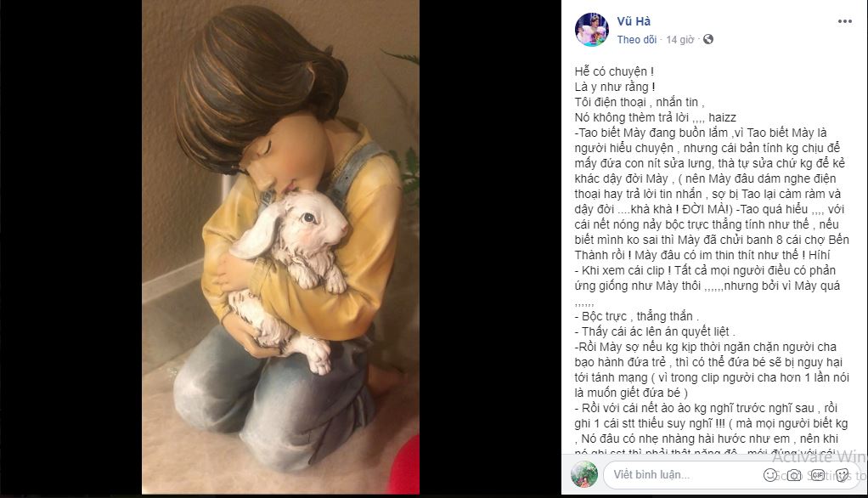The height and width of the screenshot is (498, 868).
Task: Open Vũ Hà's round profile picture
Action: (592, 30)
